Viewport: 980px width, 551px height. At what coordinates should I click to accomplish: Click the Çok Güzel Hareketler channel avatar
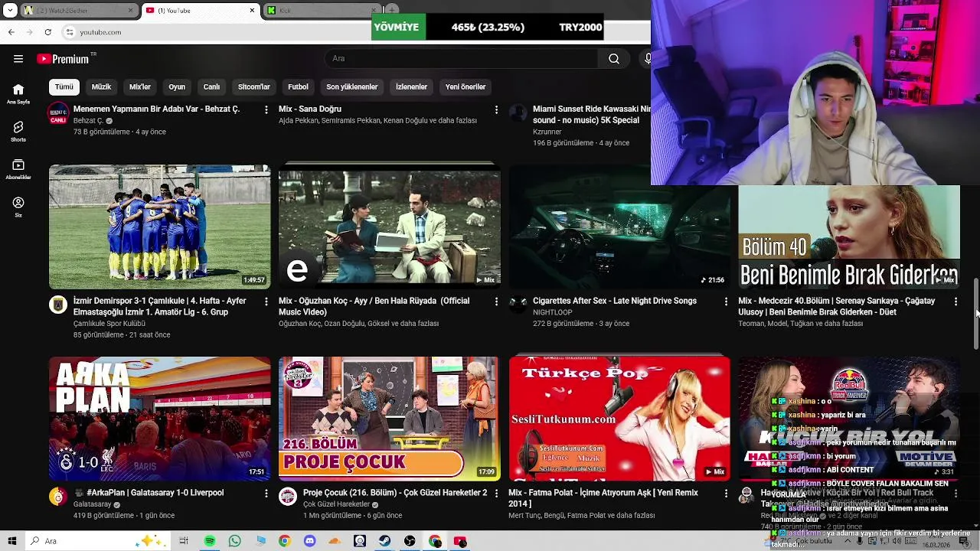point(288,497)
